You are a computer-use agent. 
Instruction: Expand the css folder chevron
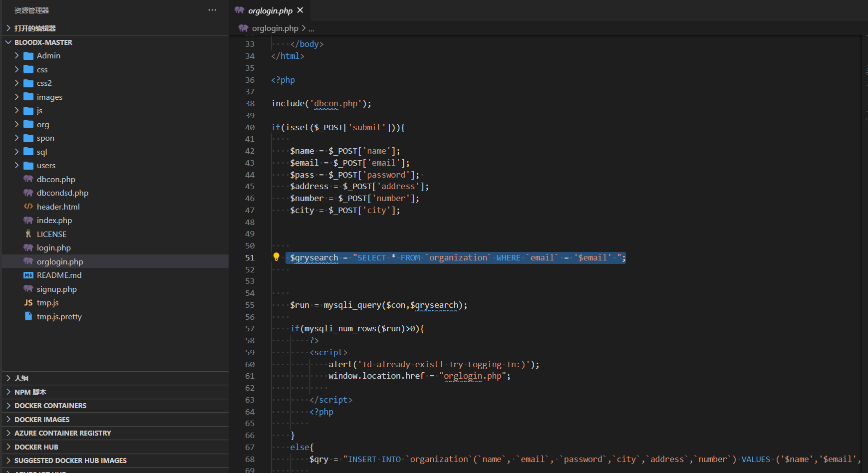click(16, 69)
